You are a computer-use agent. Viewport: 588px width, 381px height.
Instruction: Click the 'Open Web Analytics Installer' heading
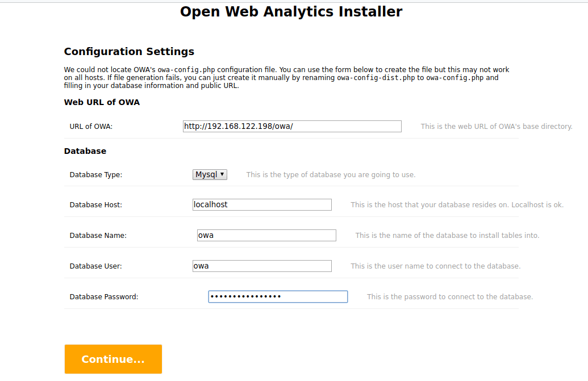[x=291, y=11]
